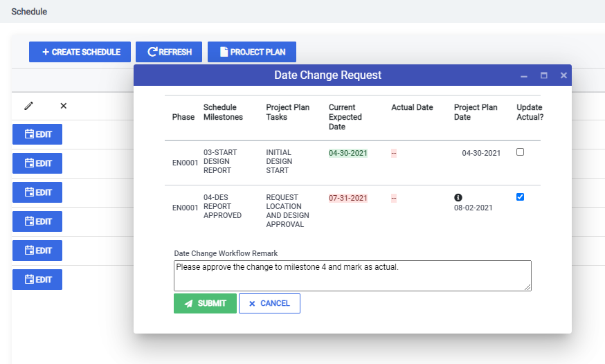Screen dimensions: 605x364
Task: Submit the date change request
Action: [205, 304]
